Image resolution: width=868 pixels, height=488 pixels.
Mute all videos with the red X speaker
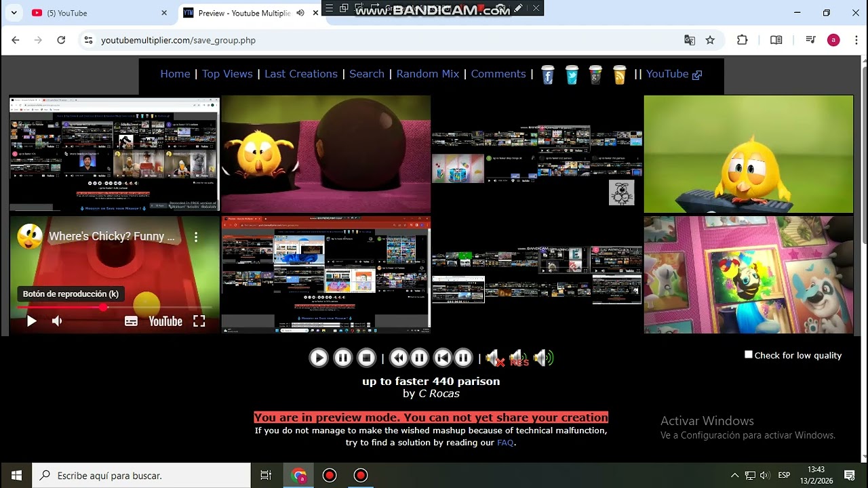[495, 358]
